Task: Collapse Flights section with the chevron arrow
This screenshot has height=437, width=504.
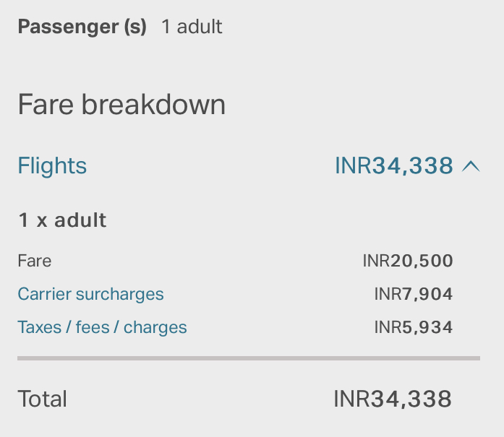Action: click(x=471, y=167)
